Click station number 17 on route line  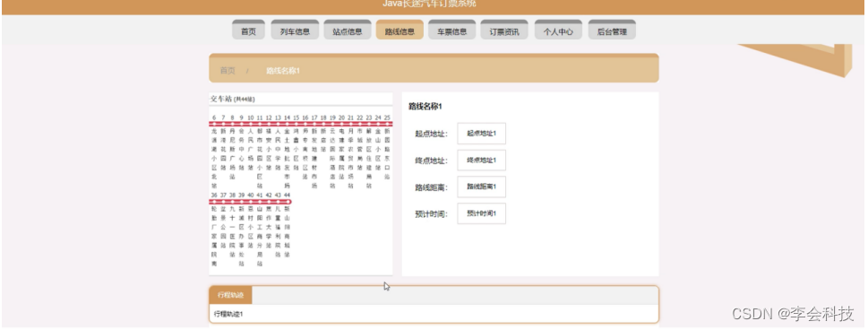314,117
